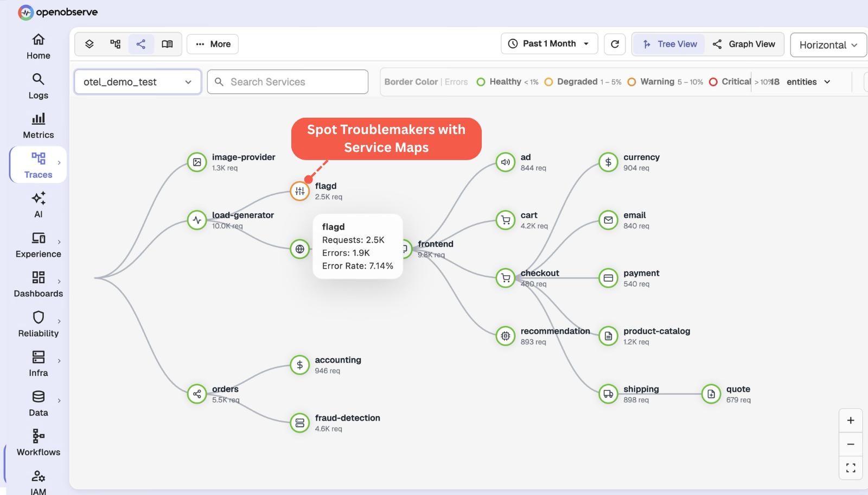Select the product-catalog service node
The height and width of the screenshot is (495, 868).
coord(609,337)
